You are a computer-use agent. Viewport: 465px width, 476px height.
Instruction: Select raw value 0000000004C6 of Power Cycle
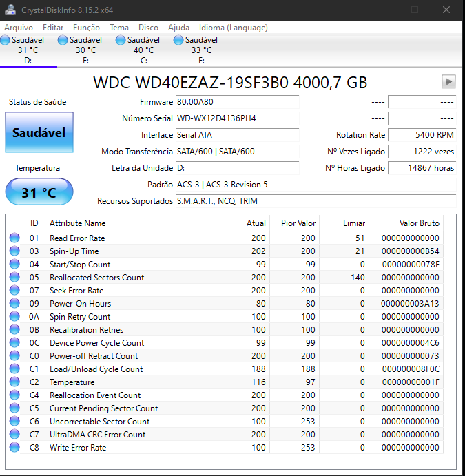pyautogui.click(x=411, y=343)
